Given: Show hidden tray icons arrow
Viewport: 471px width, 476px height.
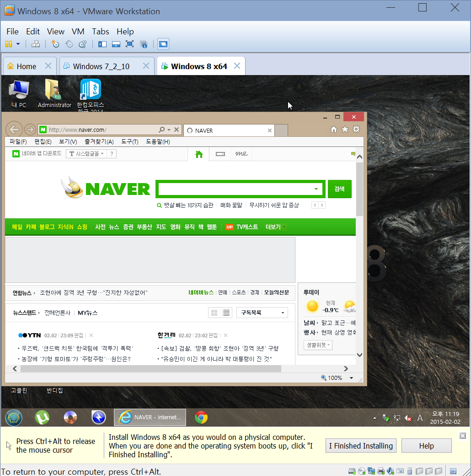Looking at the screenshot, I should (375, 418).
